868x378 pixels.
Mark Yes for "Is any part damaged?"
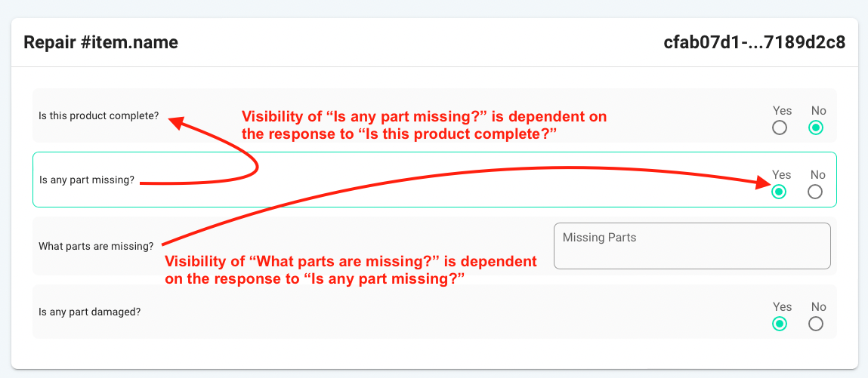click(780, 324)
